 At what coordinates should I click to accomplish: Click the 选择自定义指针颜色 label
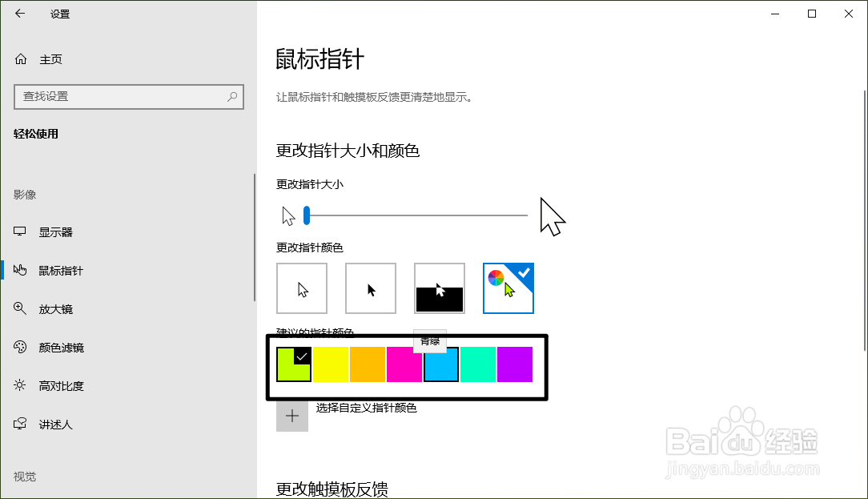(367, 408)
